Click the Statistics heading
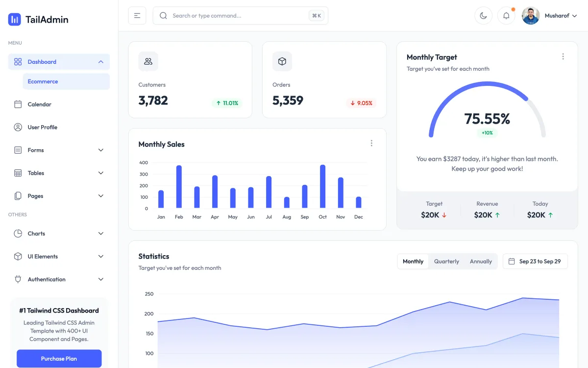 pyautogui.click(x=154, y=256)
